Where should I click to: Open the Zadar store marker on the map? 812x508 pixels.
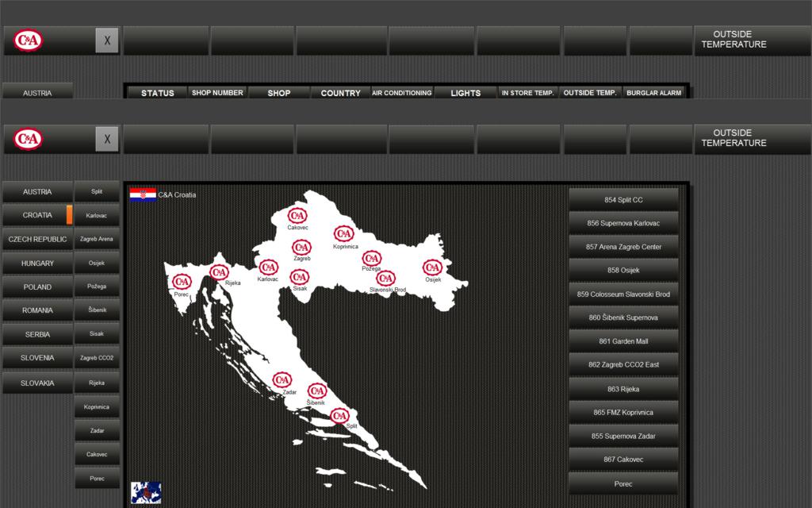[x=282, y=380]
